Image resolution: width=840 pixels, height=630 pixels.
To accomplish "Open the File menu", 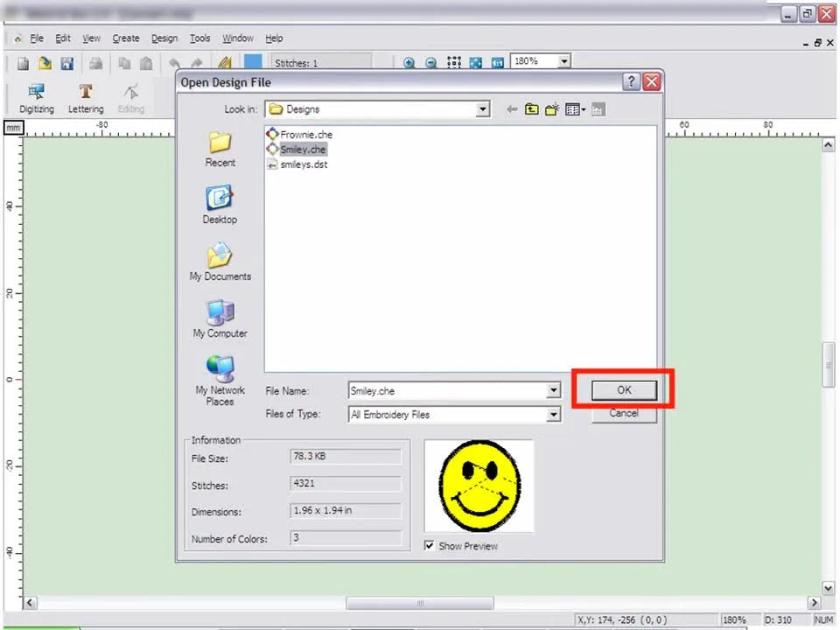I will point(37,38).
